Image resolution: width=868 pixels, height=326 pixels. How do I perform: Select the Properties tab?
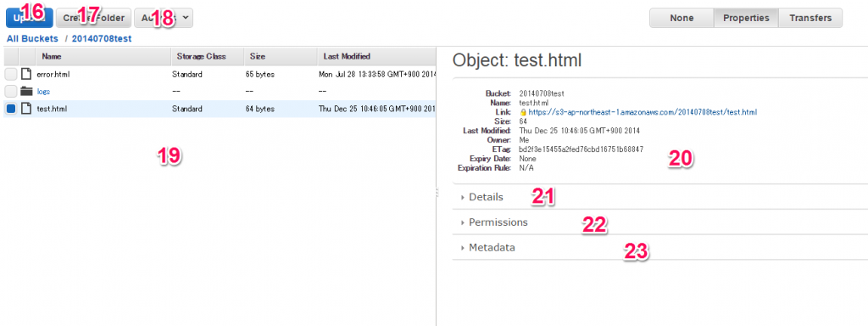click(746, 18)
